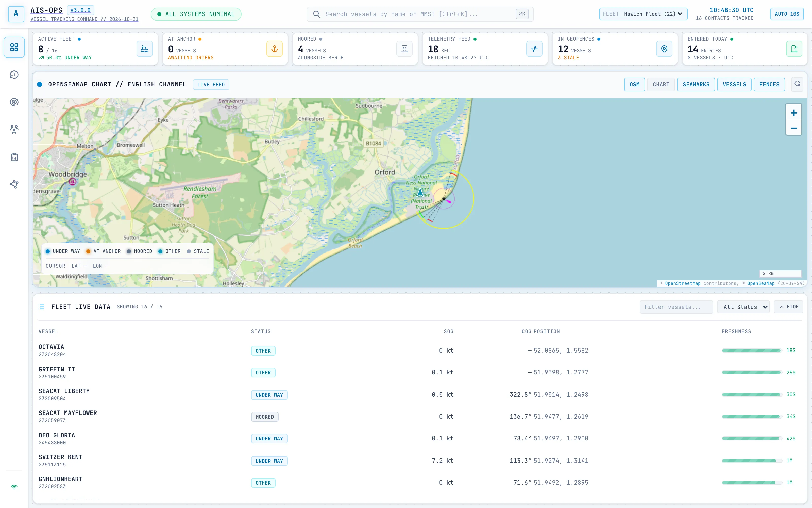Click the ship icon on Active Fleet card

coord(145,49)
